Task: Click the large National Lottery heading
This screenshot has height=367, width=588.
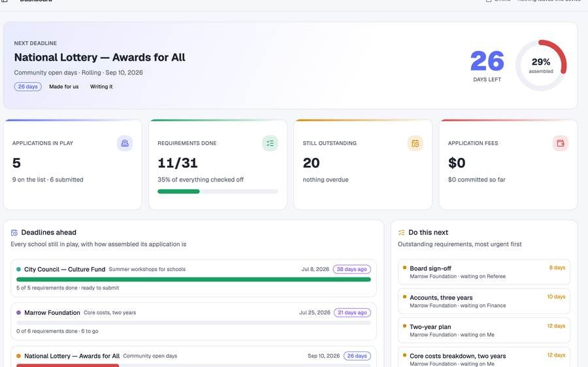Action: (x=100, y=57)
